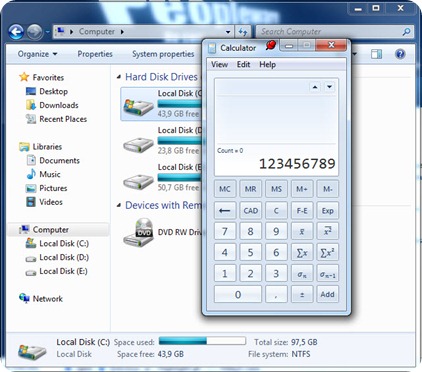
Task: Click the Documents library icon
Action: click(x=31, y=160)
